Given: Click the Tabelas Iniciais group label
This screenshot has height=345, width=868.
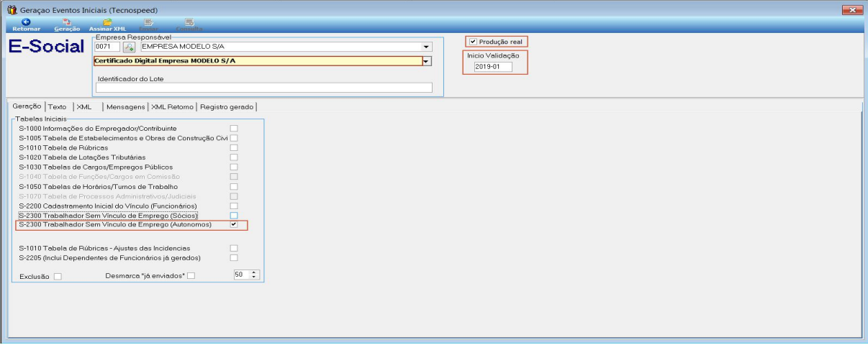Looking at the screenshot, I should point(40,118).
